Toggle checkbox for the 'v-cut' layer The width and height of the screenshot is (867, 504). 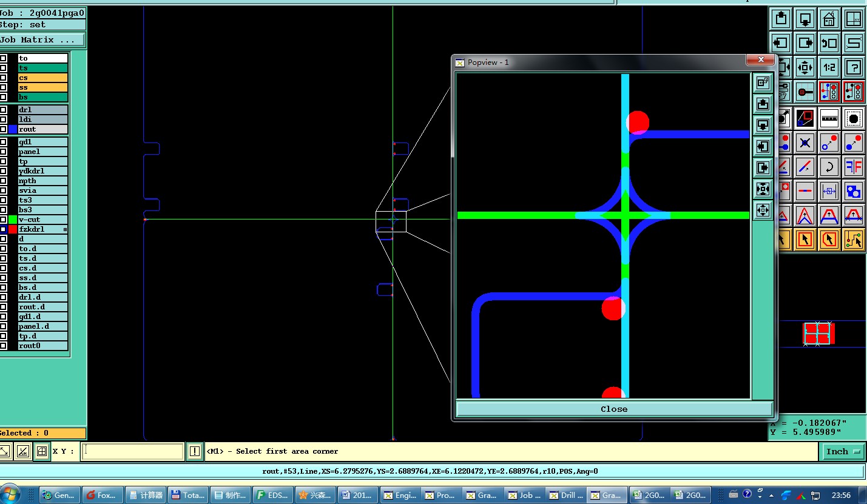point(3,220)
